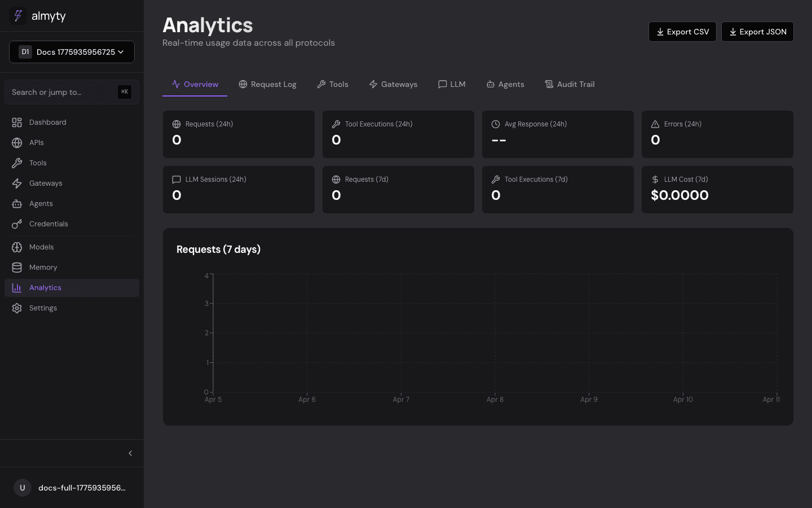Click the Gateways bolt icon in sidebar
This screenshot has width=812, height=508.
(17, 183)
